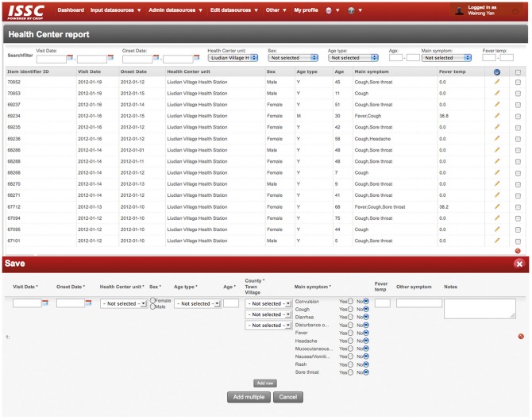Go to My profile
The width and height of the screenshot is (532, 420).
click(x=306, y=10)
